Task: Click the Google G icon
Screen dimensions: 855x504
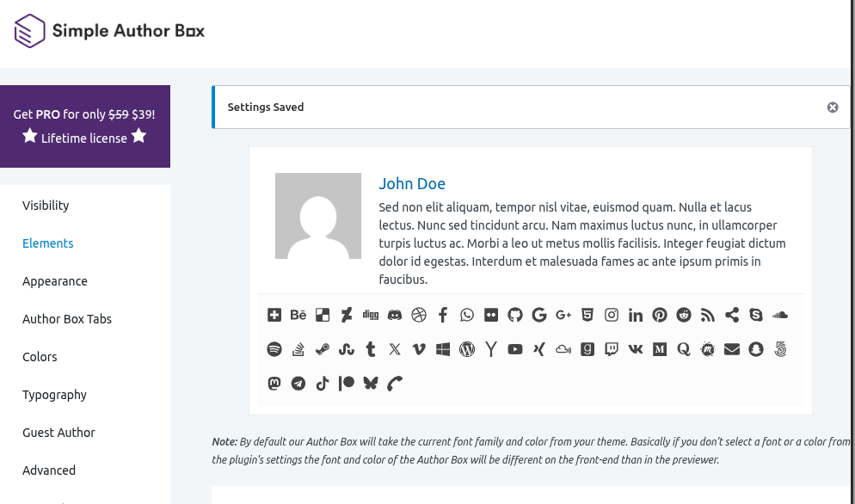Action: pyautogui.click(x=539, y=315)
